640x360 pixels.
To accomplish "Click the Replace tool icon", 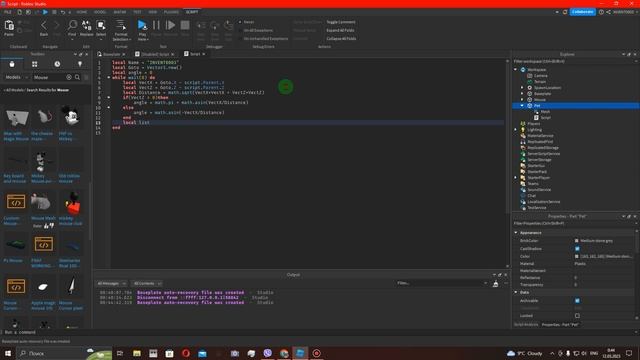I will [x=87, y=25].
